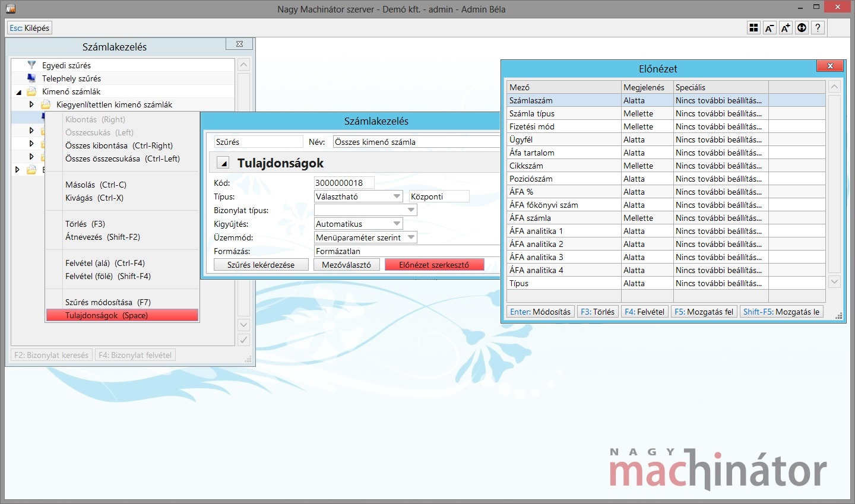Viewport: 855px width, 504px height.
Task: Click F3: Törlés button in Előnézet
Action: [x=597, y=312]
